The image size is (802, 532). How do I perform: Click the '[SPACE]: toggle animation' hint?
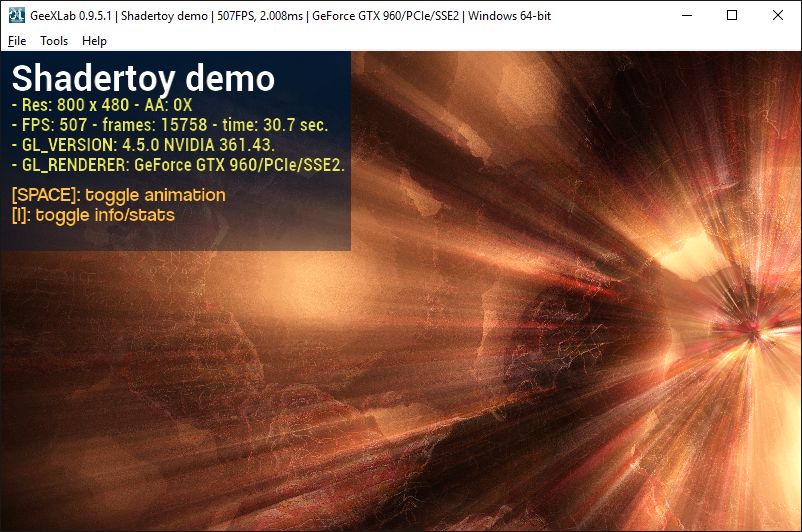[119, 195]
